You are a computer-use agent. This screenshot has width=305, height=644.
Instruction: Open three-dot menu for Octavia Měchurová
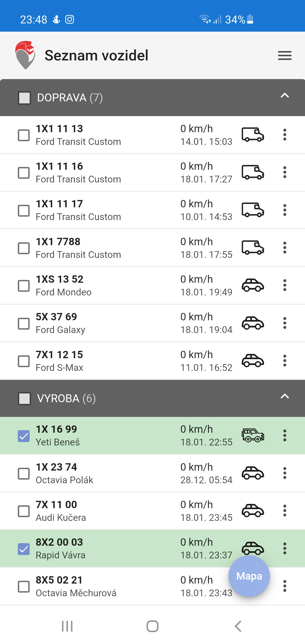[x=285, y=586]
